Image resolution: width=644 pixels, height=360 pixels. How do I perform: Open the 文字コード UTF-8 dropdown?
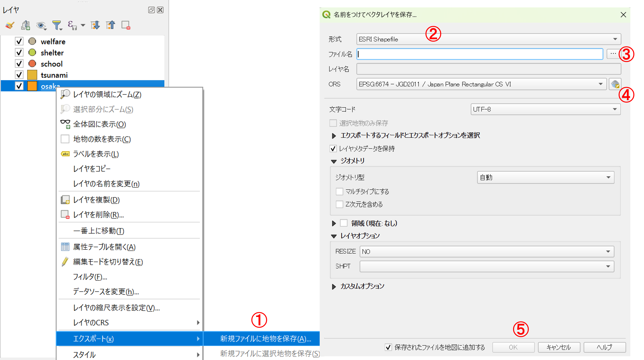point(545,109)
